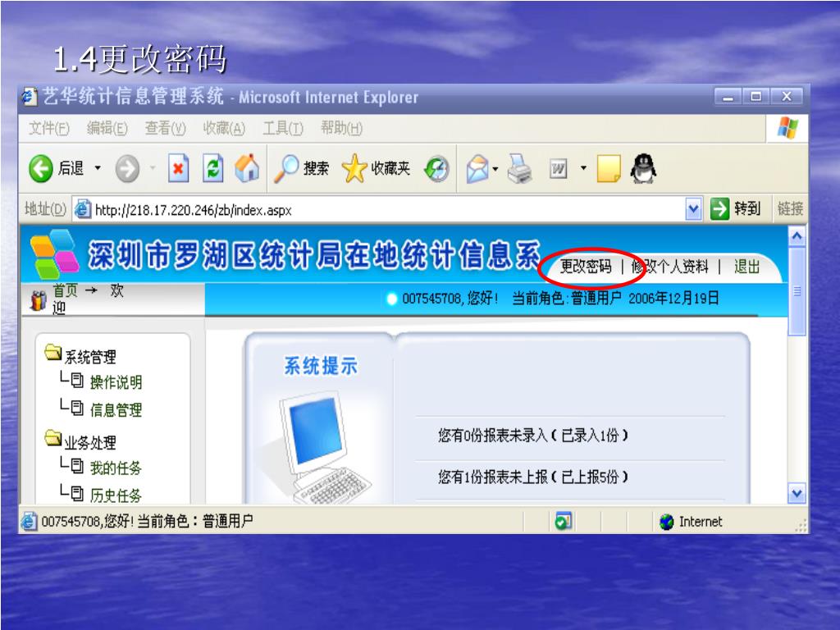Click the 退出 logout link

pyautogui.click(x=746, y=267)
